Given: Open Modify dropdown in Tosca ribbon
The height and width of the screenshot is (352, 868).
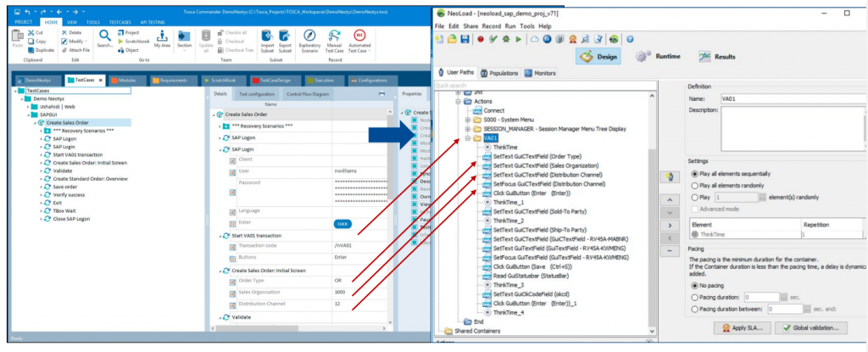Looking at the screenshot, I should [75, 41].
